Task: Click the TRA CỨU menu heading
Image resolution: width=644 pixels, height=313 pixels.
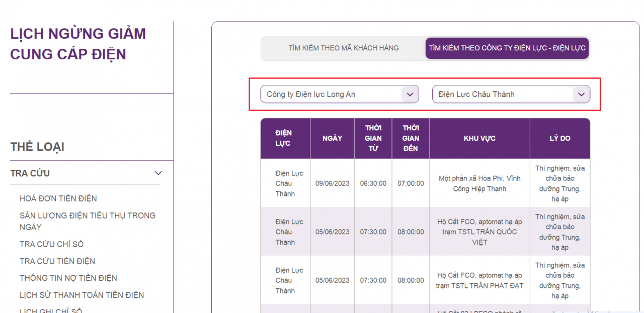Action: tap(30, 173)
